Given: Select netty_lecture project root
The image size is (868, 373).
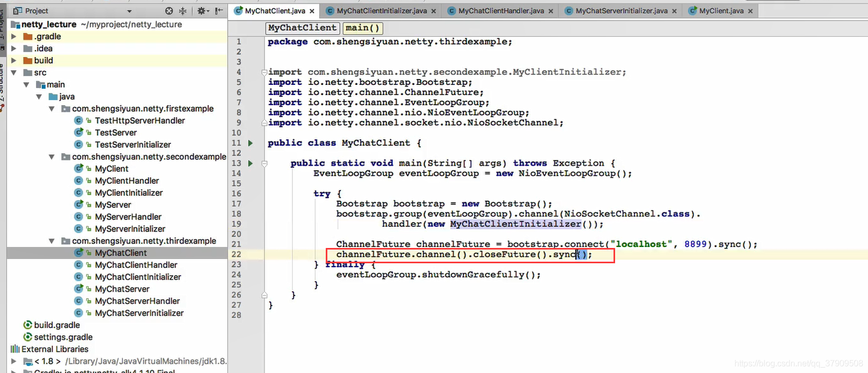Looking at the screenshot, I should click(49, 24).
